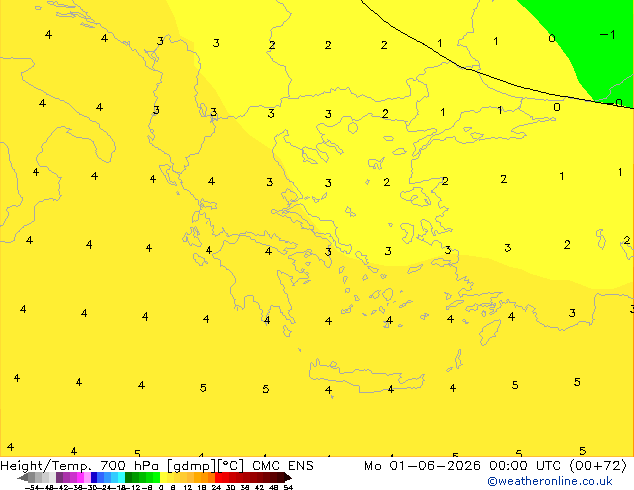Click the dark green legend swatch

(x=128, y=478)
